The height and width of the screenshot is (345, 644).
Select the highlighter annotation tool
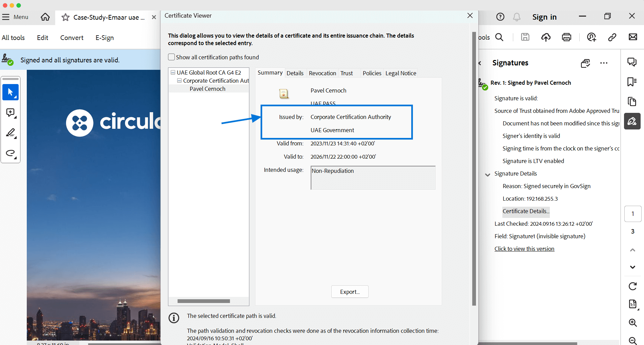(x=11, y=133)
